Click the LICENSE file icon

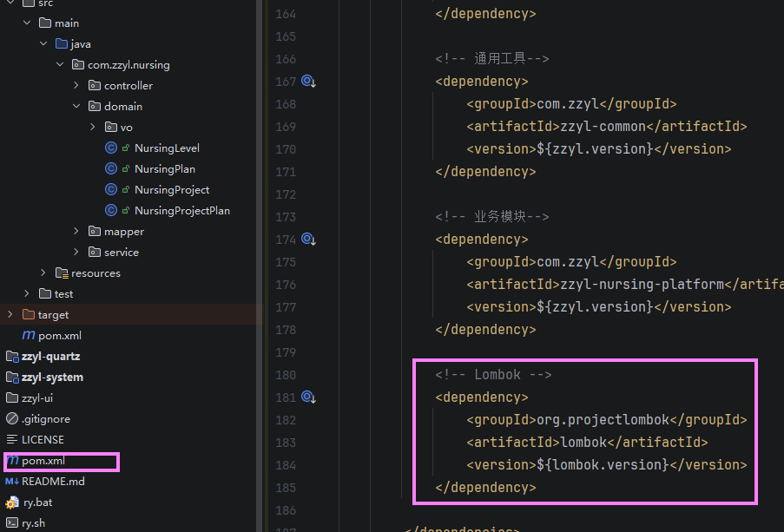click(12, 439)
